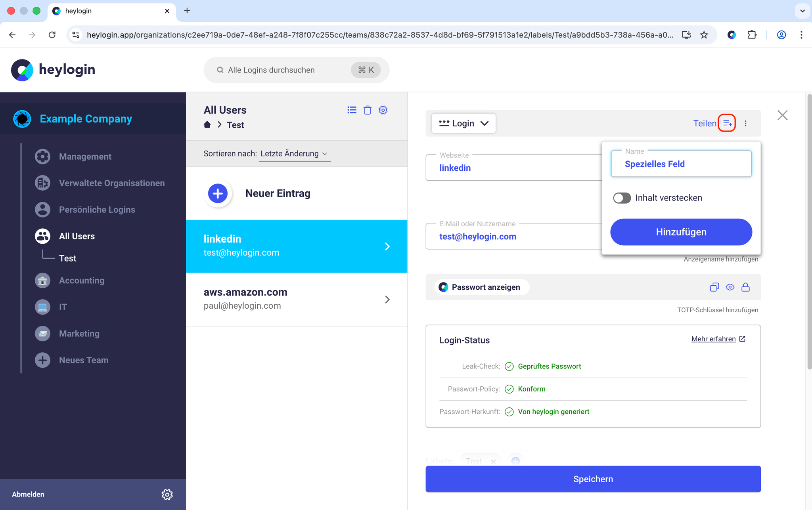Expand the aws.amazon.com entry chevron
The height and width of the screenshot is (510, 812).
[x=387, y=300]
